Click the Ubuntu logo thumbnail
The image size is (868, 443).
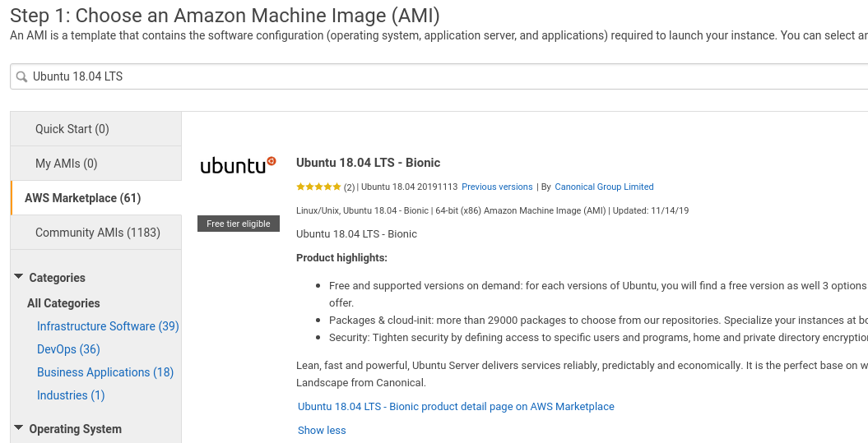tap(238, 165)
